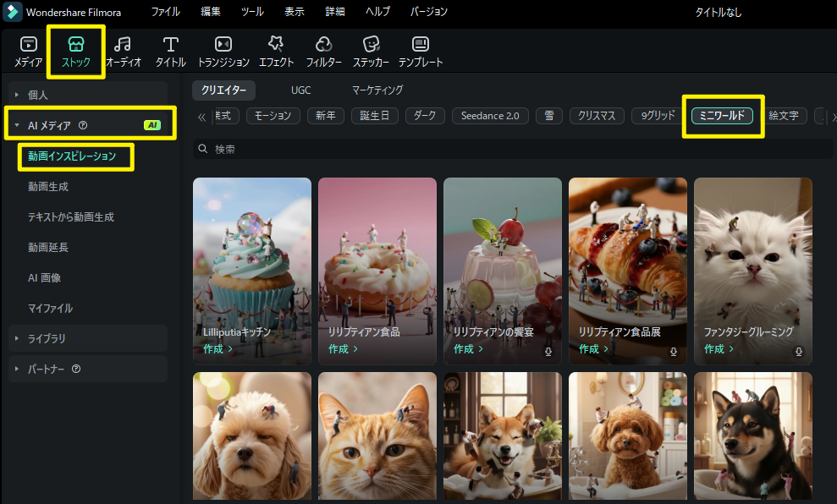837x504 pixels.
Task: Filter by the 9グリッド tag
Action: coord(658,116)
